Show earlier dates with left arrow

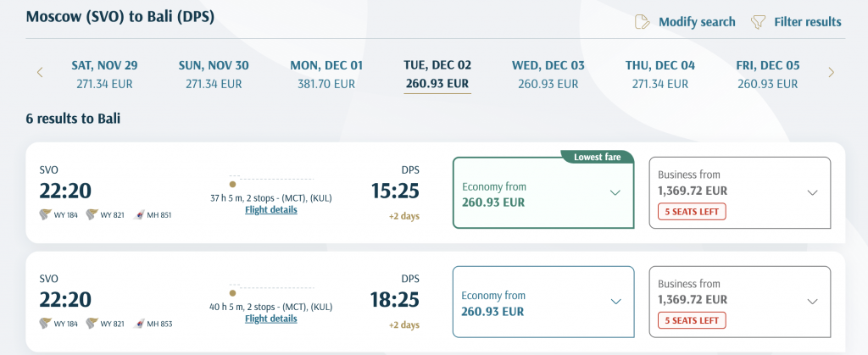[40, 72]
